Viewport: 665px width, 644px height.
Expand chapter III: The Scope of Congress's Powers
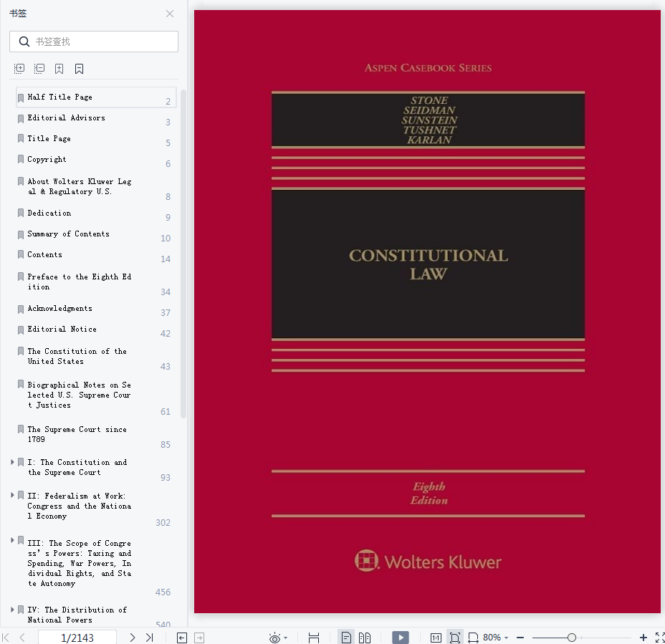tap(12, 540)
